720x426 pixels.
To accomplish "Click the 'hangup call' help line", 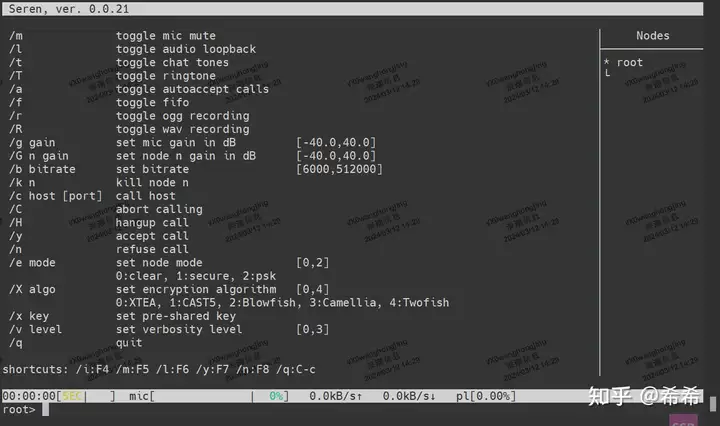I will pyautogui.click(x=152, y=223).
